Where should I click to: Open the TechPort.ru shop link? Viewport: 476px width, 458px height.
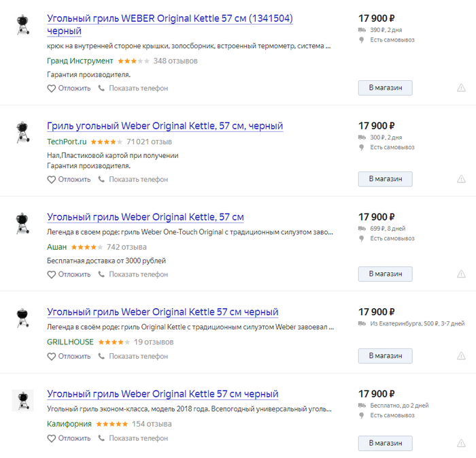pyautogui.click(x=67, y=142)
